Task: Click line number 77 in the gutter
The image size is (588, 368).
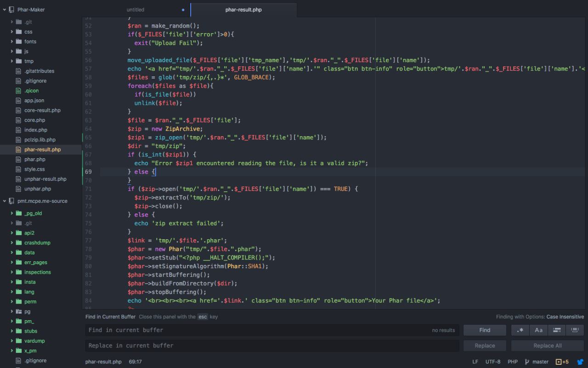Action: click(x=88, y=240)
